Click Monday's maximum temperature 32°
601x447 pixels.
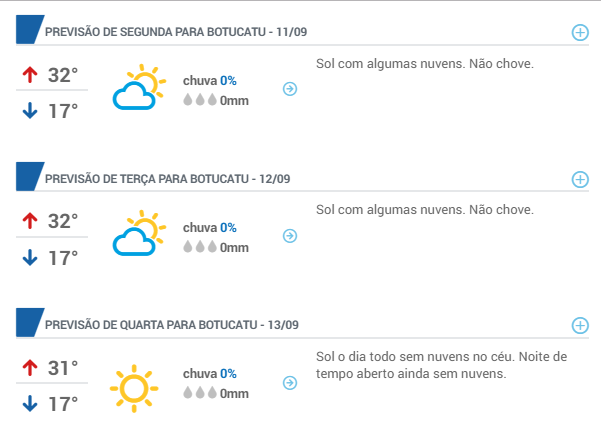tap(63, 75)
